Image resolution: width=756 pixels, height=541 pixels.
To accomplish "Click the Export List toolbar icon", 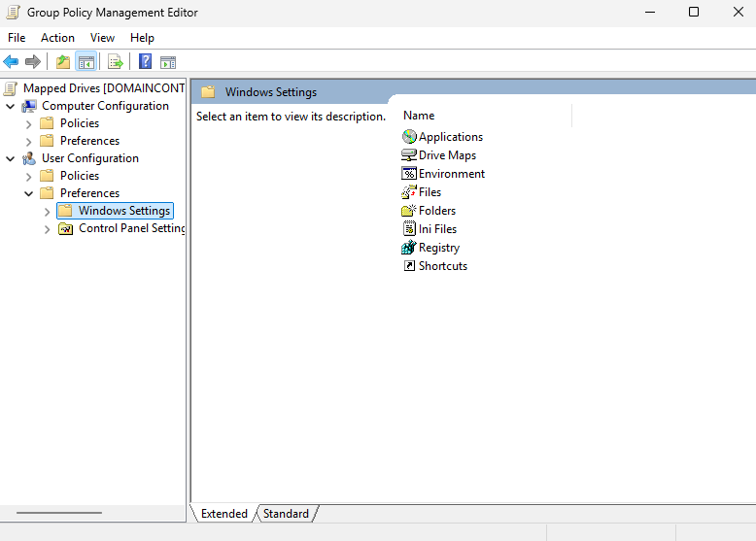I will (116, 62).
